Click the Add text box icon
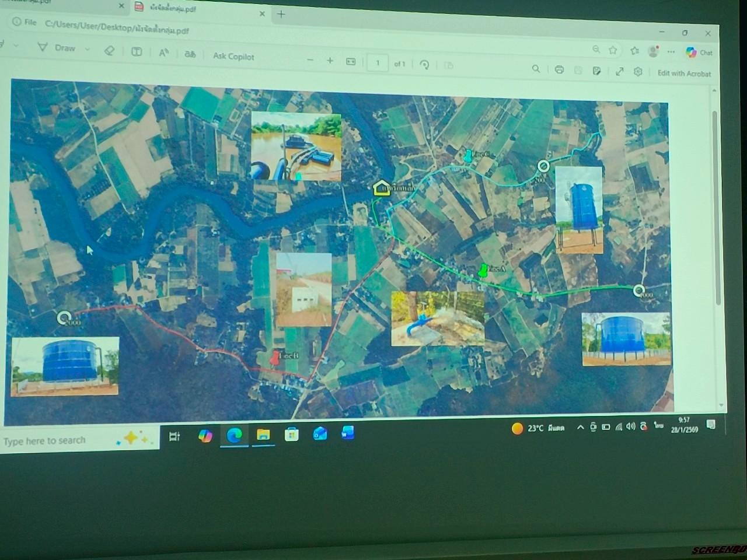Viewport: 747px width, 560px height. click(x=137, y=52)
